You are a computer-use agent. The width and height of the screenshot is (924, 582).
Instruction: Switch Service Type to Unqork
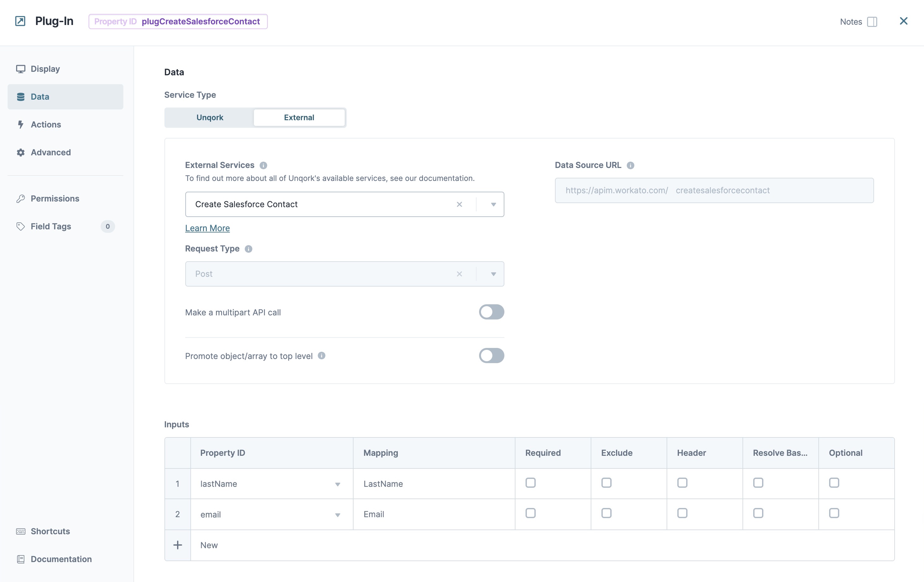(x=210, y=117)
